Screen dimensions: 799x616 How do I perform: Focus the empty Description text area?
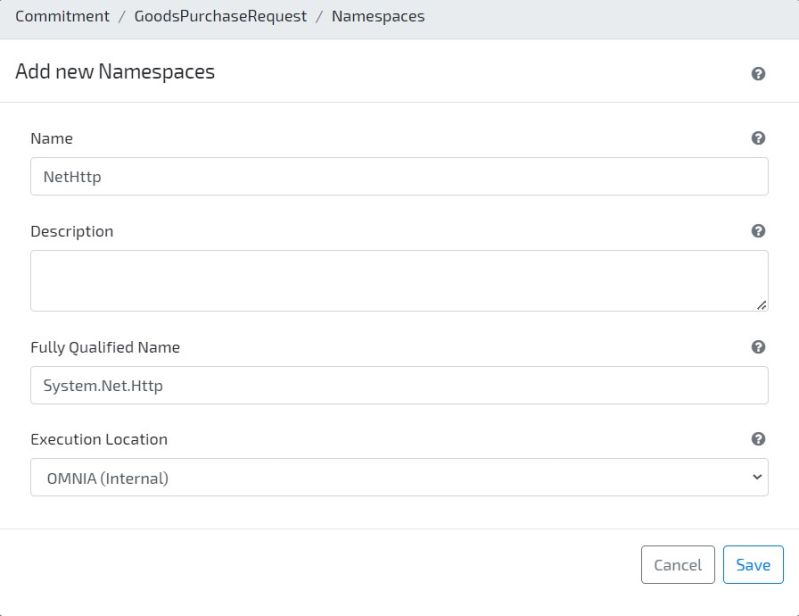tap(399, 281)
